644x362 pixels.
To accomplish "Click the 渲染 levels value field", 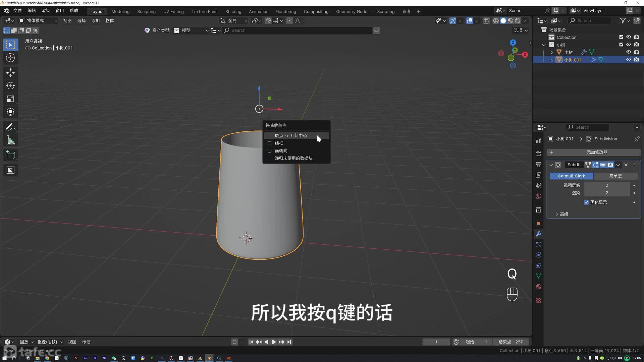I will point(607,193).
